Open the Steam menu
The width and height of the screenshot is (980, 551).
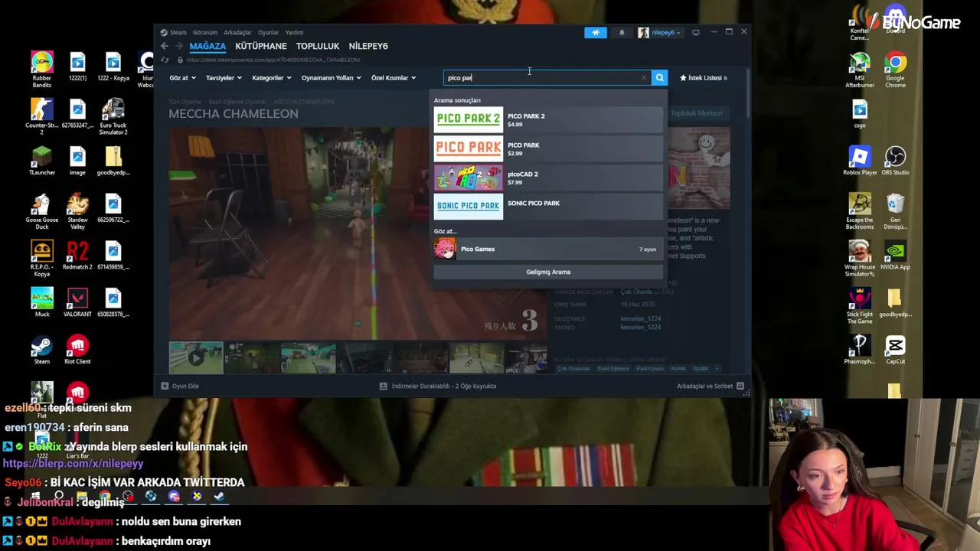pyautogui.click(x=178, y=32)
